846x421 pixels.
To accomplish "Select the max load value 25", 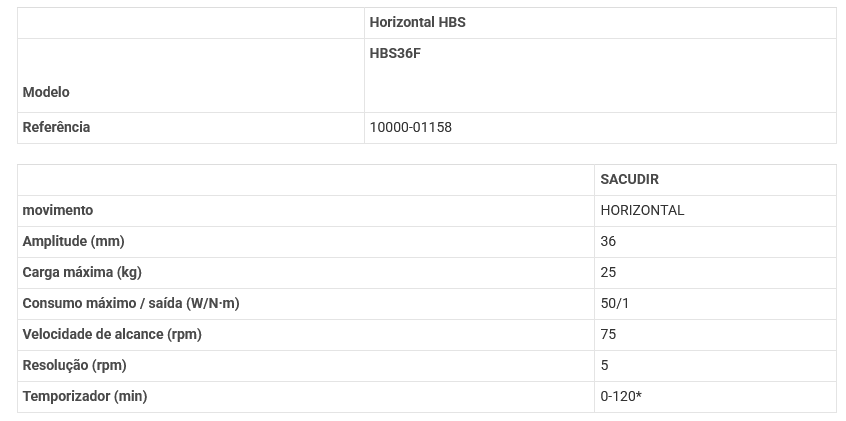I will click(x=608, y=272).
